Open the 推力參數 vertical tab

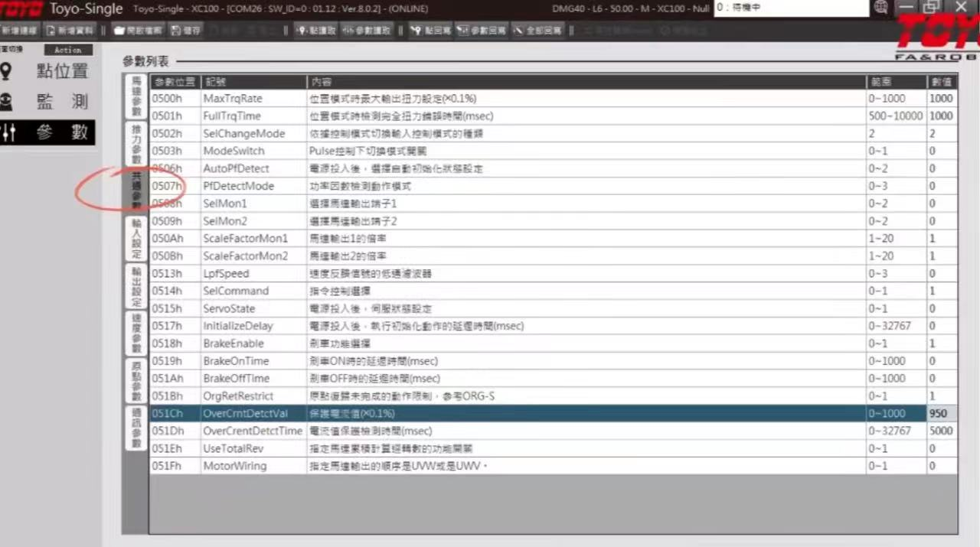pyautogui.click(x=136, y=143)
